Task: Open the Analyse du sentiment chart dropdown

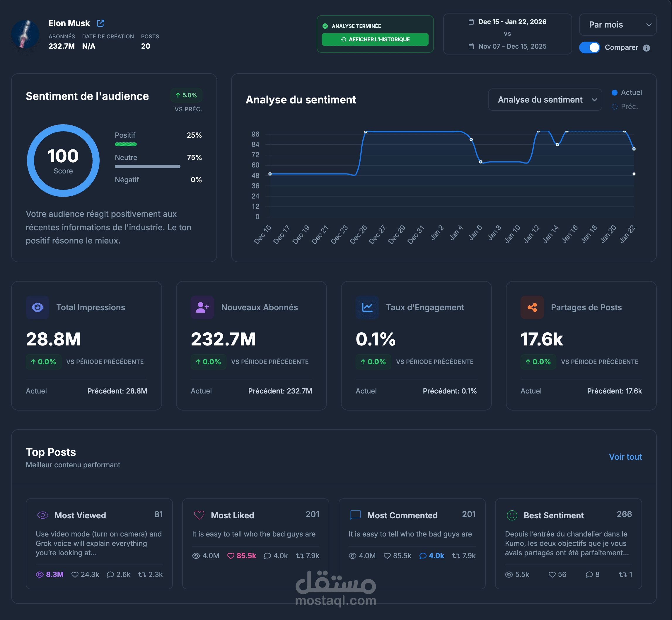Action: tap(545, 100)
